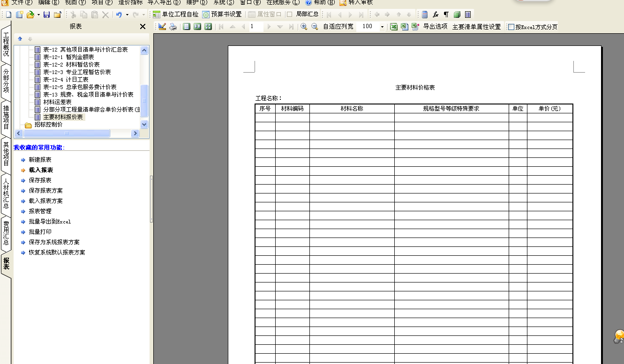
Task: Click the Zoom in magnifier icon
Action: click(304, 27)
